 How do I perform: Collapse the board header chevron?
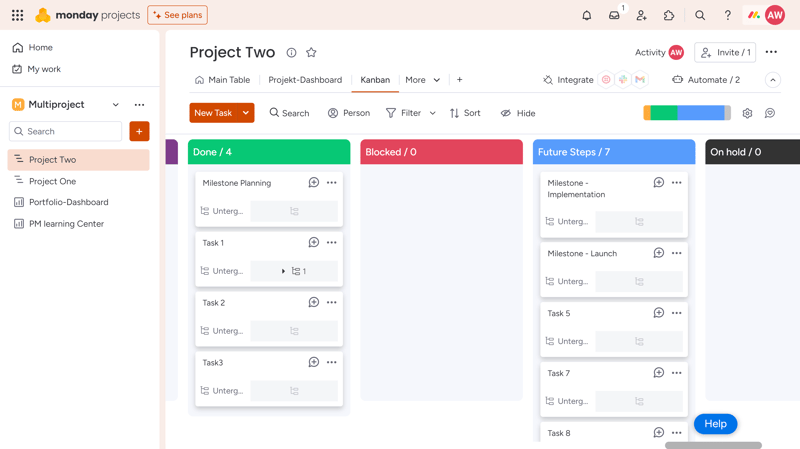(773, 80)
